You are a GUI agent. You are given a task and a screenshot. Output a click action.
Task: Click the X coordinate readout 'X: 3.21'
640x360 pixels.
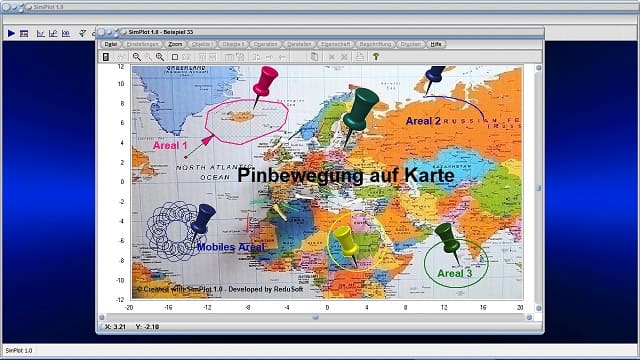click(115, 327)
